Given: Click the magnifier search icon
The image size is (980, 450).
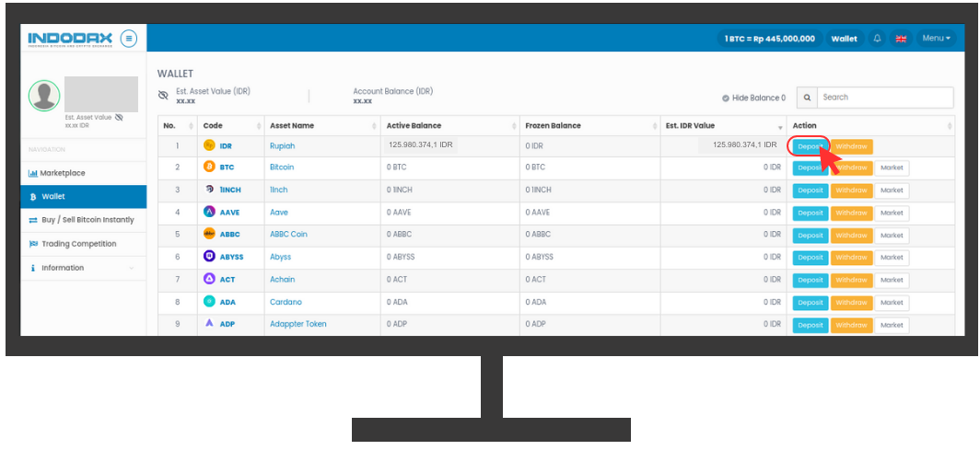Looking at the screenshot, I should tap(807, 98).
